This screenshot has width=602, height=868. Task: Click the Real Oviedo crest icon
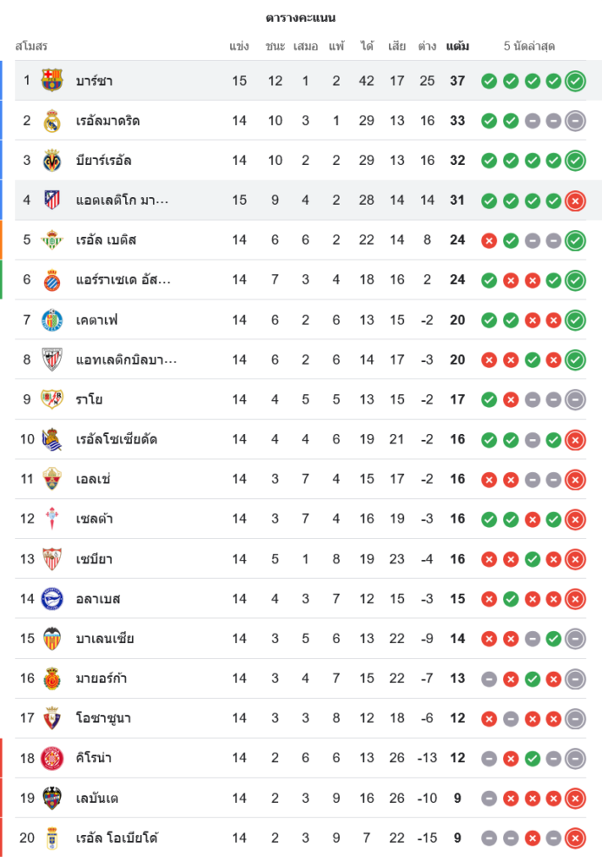coord(52,838)
